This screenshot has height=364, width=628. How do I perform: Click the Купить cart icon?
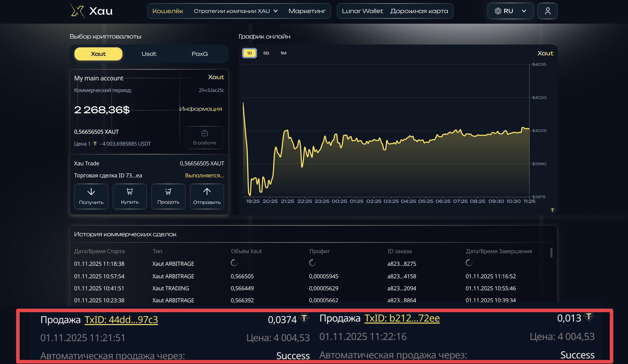[130, 192]
